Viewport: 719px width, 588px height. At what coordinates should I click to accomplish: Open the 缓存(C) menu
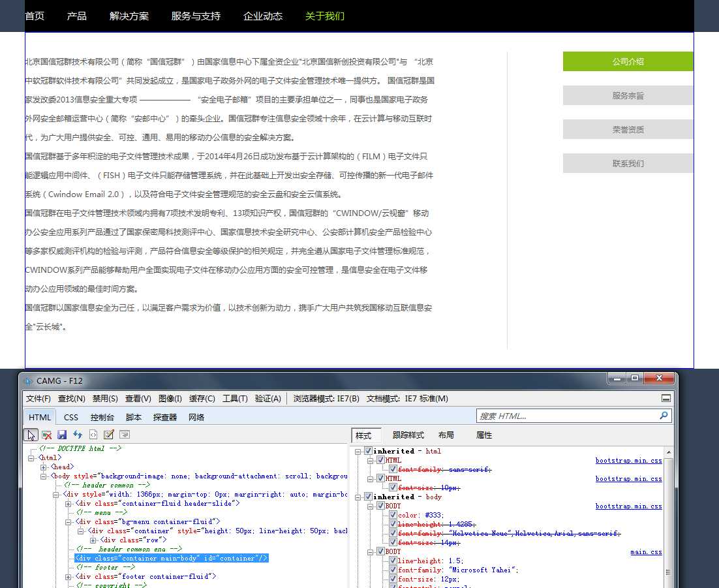202,399
